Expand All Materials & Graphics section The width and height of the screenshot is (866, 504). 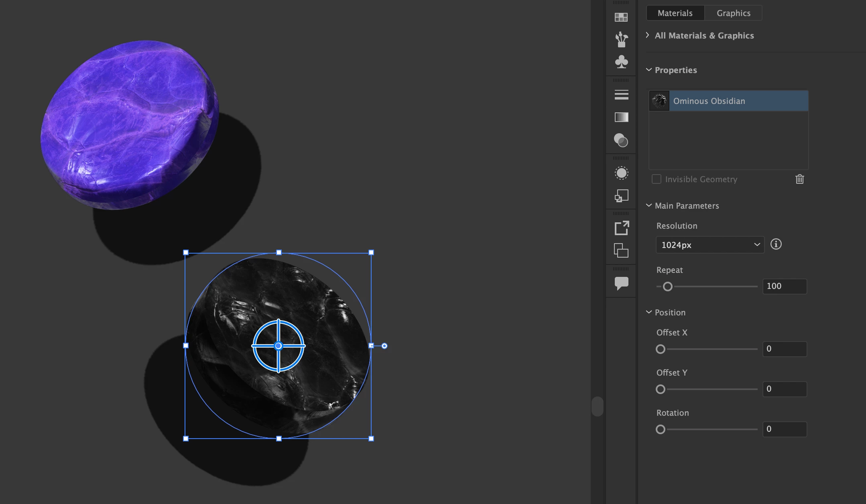(x=648, y=35)
